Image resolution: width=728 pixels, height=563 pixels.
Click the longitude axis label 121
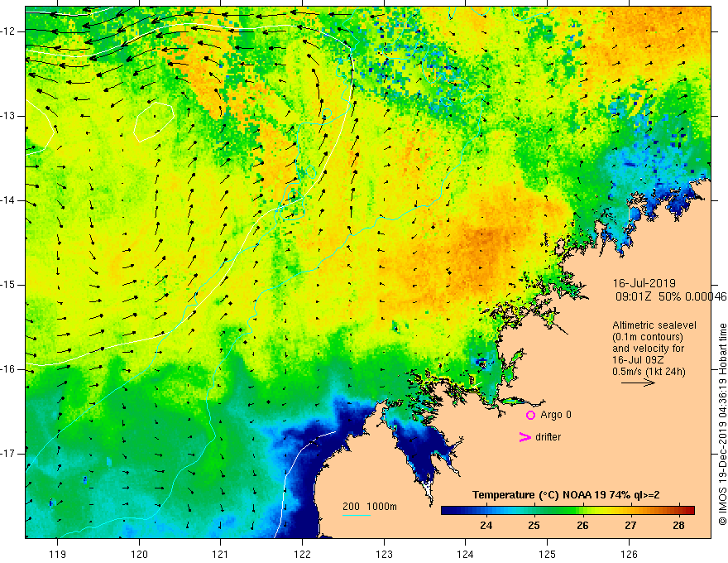point(221,554)
